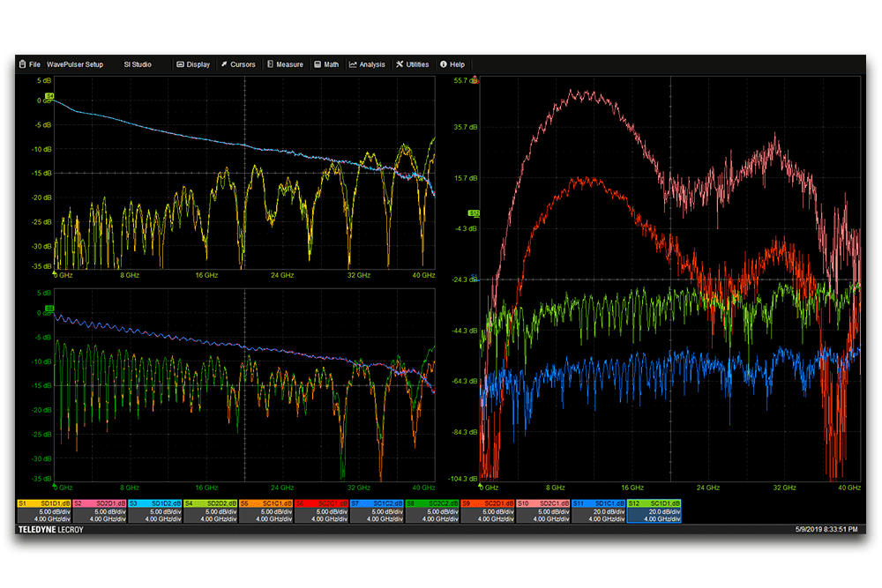Image resolution: width=882 pixels, height=588 pixels.
Task: Toggle the S7 SC1C2 trace descriptor
Action: point(377,510)
